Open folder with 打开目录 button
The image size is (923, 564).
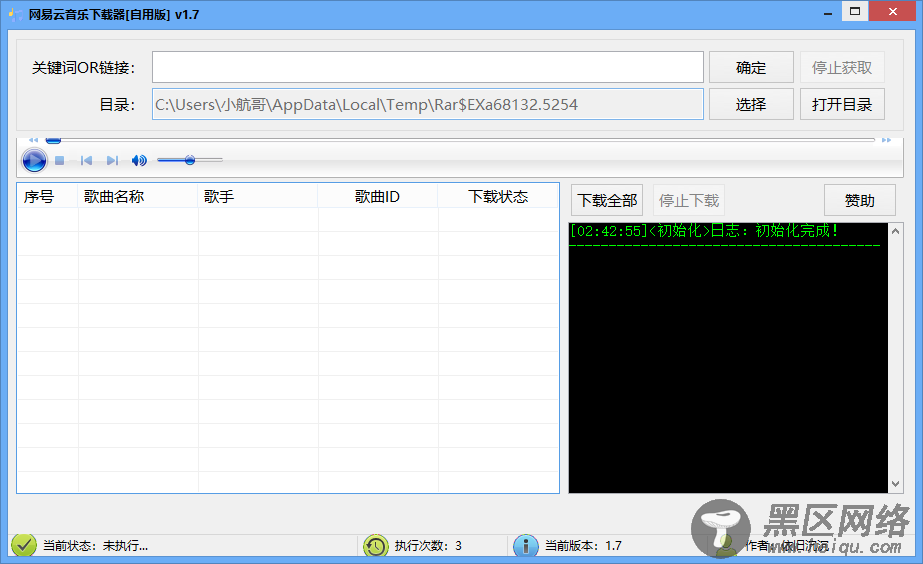click(842, 104)
